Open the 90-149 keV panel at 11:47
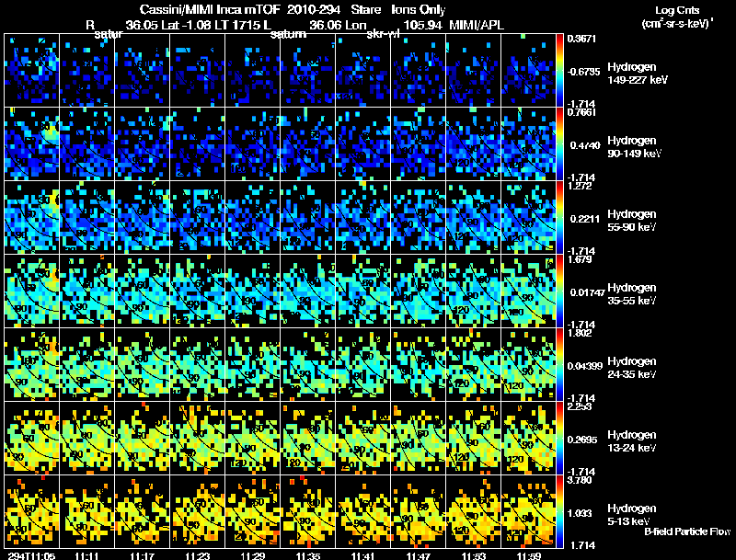Screen dimensions: 736x560 pyautogui.click(x=419, y=143)
